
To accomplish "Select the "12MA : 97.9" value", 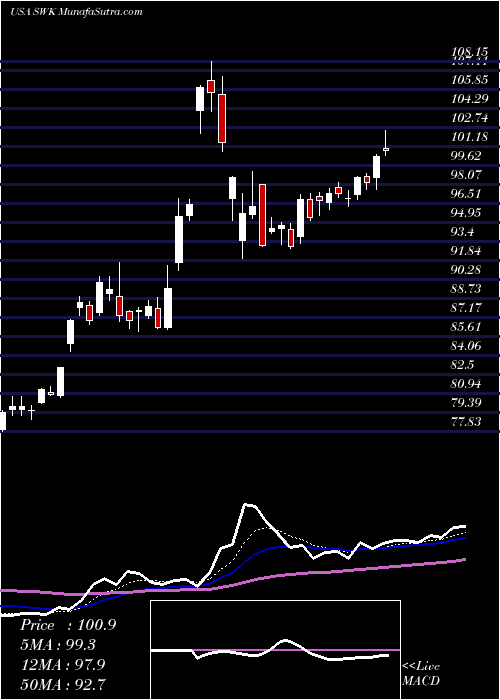I will click(x=63, y=664).
